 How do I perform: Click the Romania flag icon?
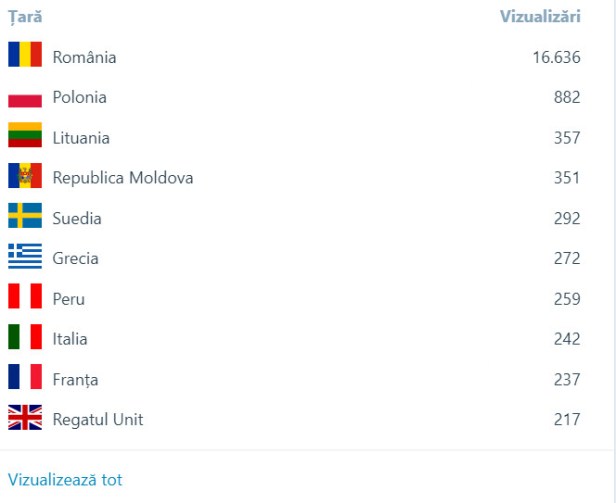coord(25,56)
